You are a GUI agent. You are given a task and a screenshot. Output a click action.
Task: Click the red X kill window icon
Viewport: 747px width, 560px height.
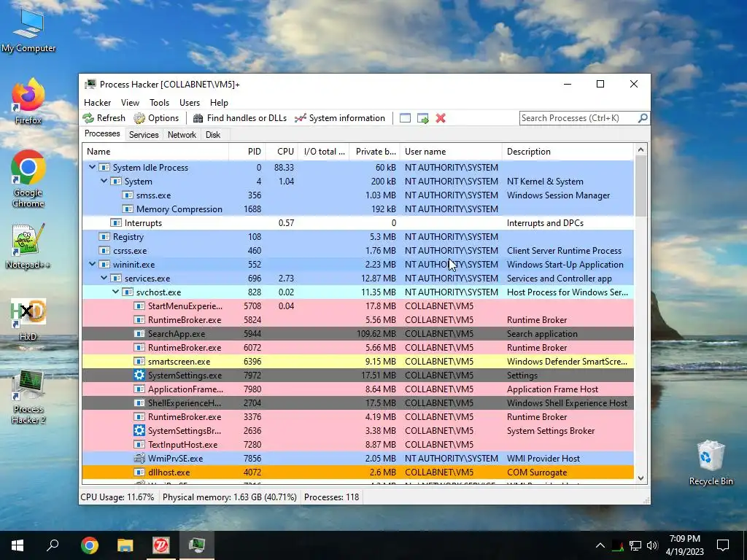(441, 118)
